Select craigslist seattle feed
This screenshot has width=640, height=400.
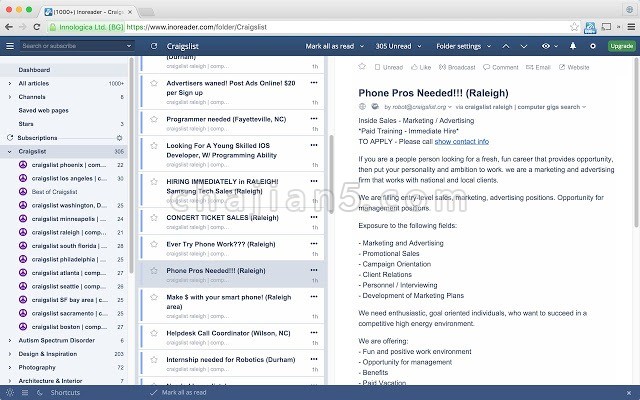click(x=69, y=286)
